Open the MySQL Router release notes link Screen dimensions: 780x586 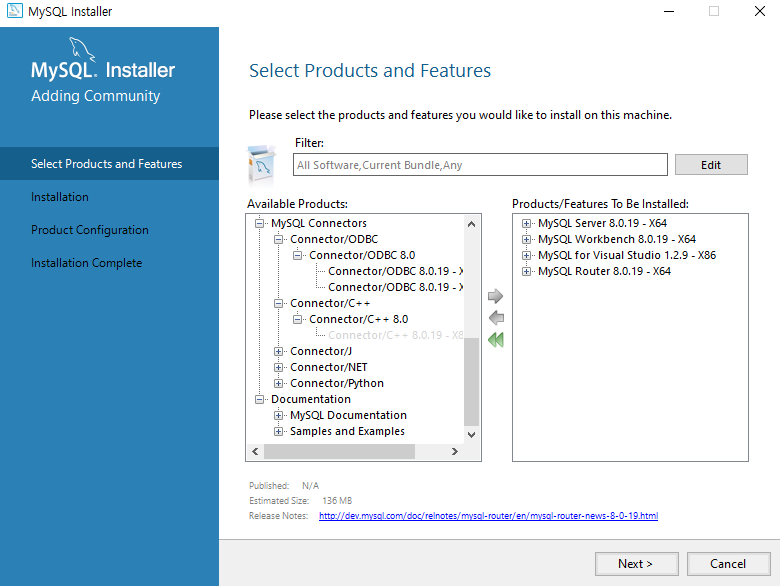(488, 516)
